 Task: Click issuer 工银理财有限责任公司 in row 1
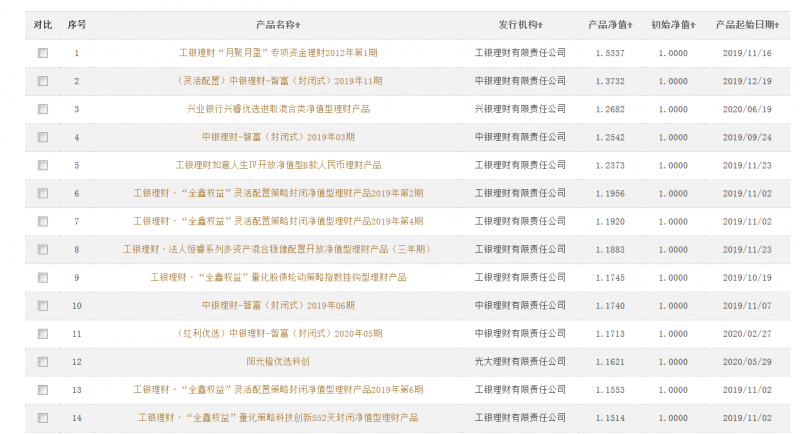point(520,53)
